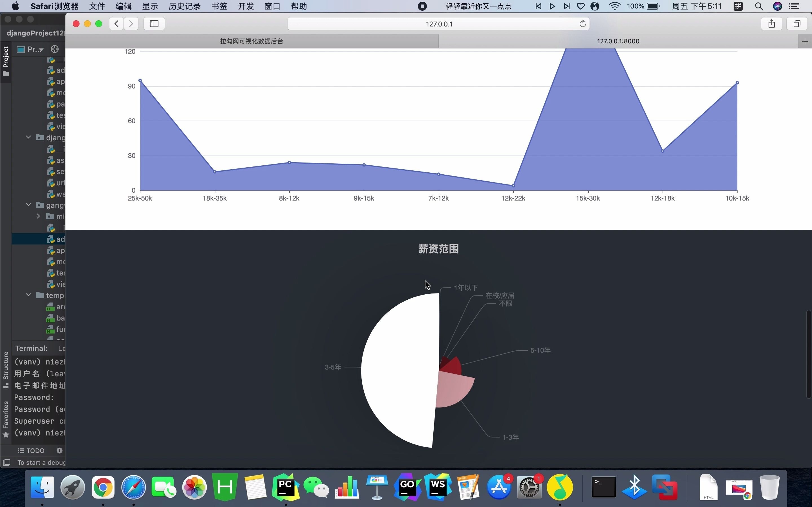
Task: Click the address bar input field
Action: (x=438, y=24)
